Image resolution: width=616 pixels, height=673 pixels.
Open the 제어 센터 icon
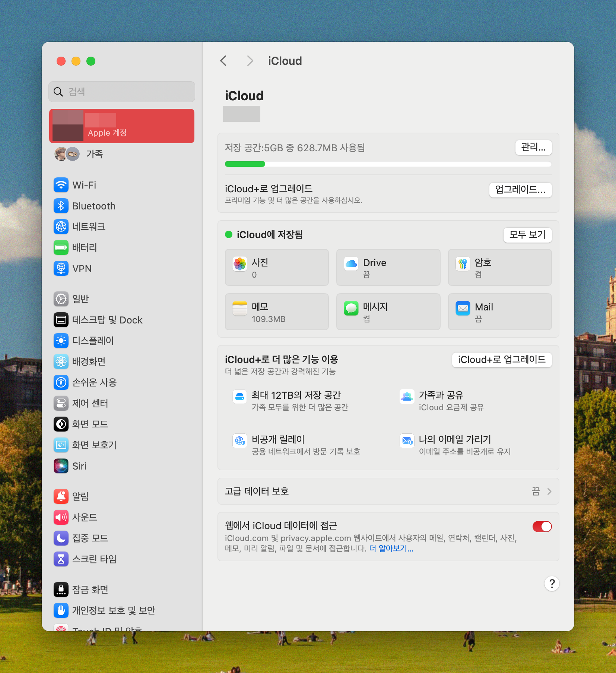tap(61, 403)
